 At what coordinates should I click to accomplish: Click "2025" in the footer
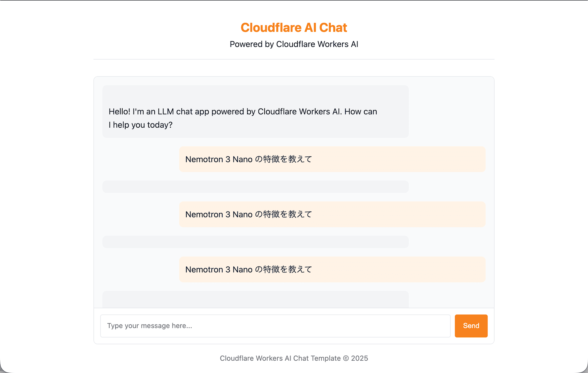[x=360, y=358]
